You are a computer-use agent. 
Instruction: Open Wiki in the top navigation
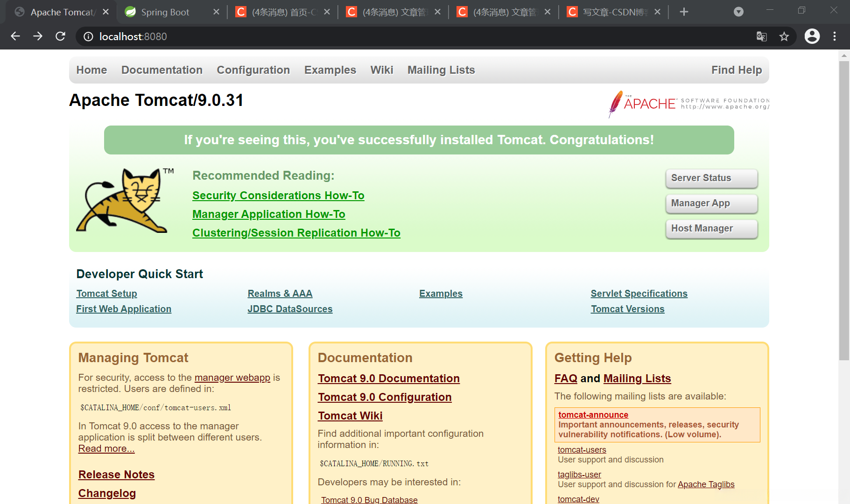pyautogui.click(x=382, y=70)
